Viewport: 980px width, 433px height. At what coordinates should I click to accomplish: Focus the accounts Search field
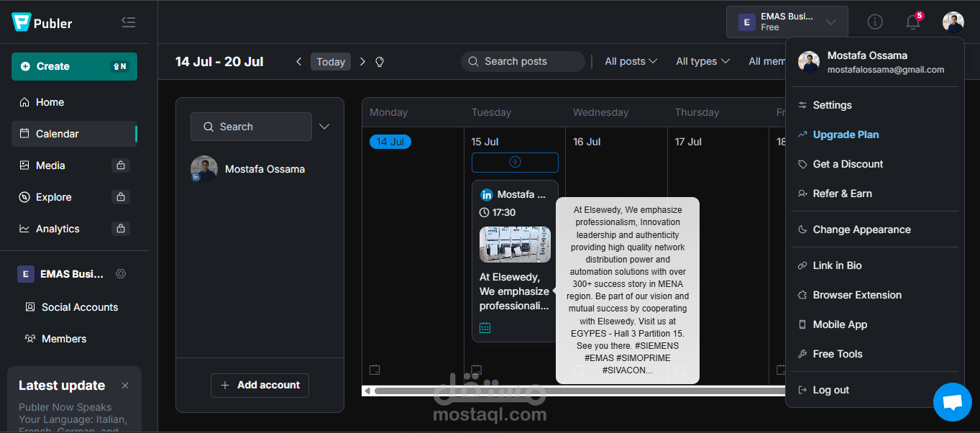[251, 127]
